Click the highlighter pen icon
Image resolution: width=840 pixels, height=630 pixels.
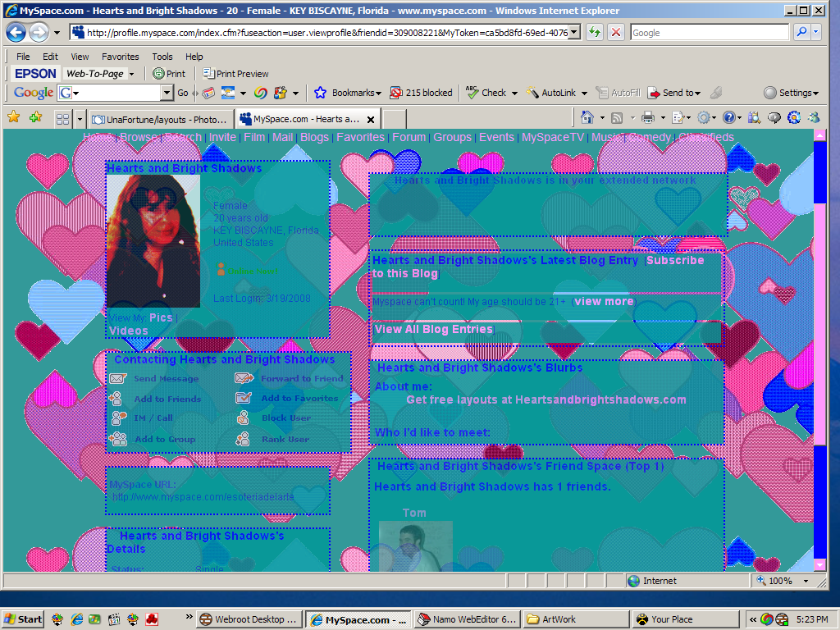point(716,93)
